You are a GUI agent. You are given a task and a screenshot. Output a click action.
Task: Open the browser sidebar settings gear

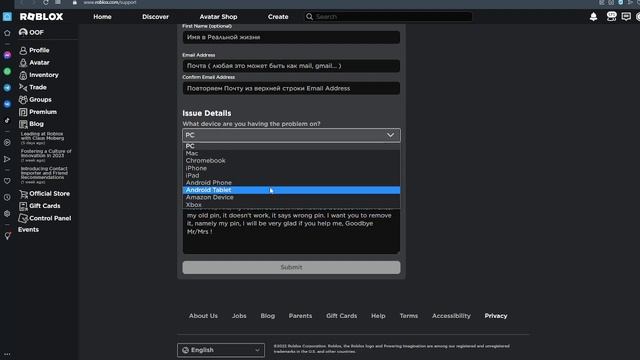[7, 213]
